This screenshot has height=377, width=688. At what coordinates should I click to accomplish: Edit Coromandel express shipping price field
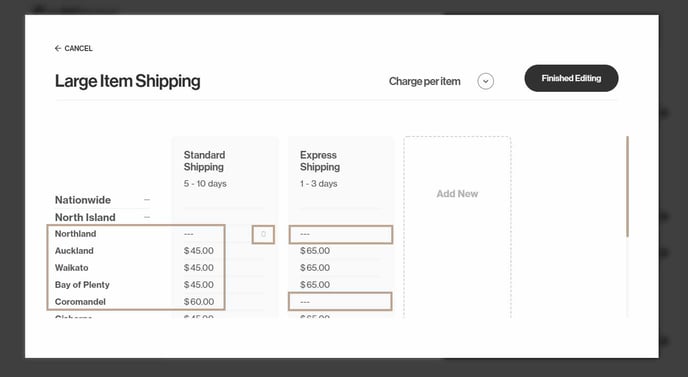click(340, 302)
